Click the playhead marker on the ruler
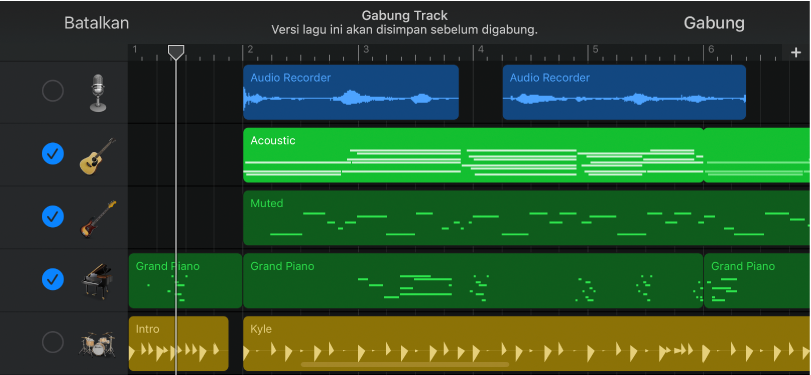 point(176,52)
